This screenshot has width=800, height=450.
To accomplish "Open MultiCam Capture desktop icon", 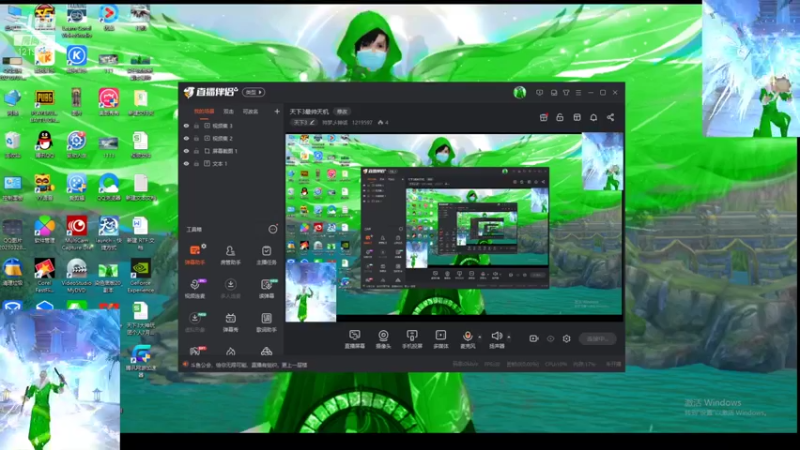I will click(x=77, y=233).
